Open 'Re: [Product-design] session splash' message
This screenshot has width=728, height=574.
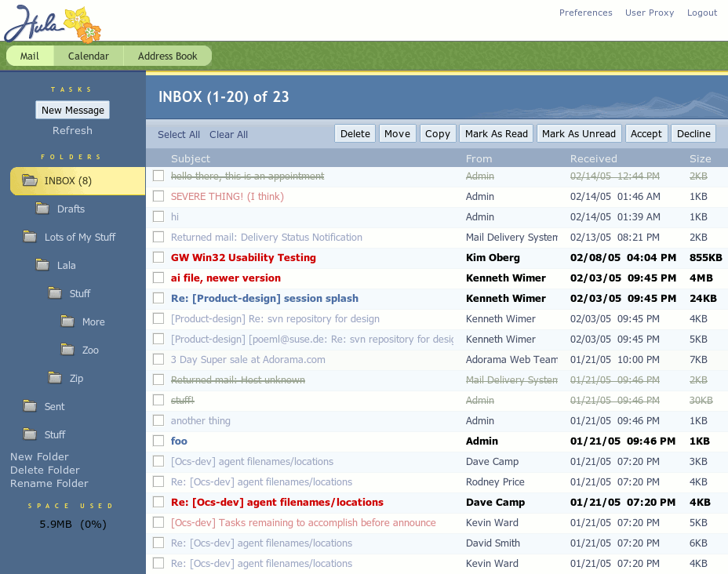tap(264, 298)
